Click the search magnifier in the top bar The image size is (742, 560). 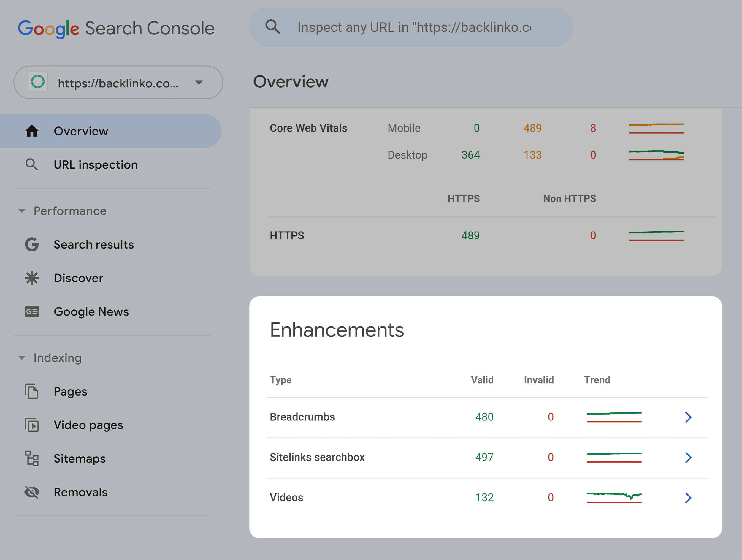273,27
